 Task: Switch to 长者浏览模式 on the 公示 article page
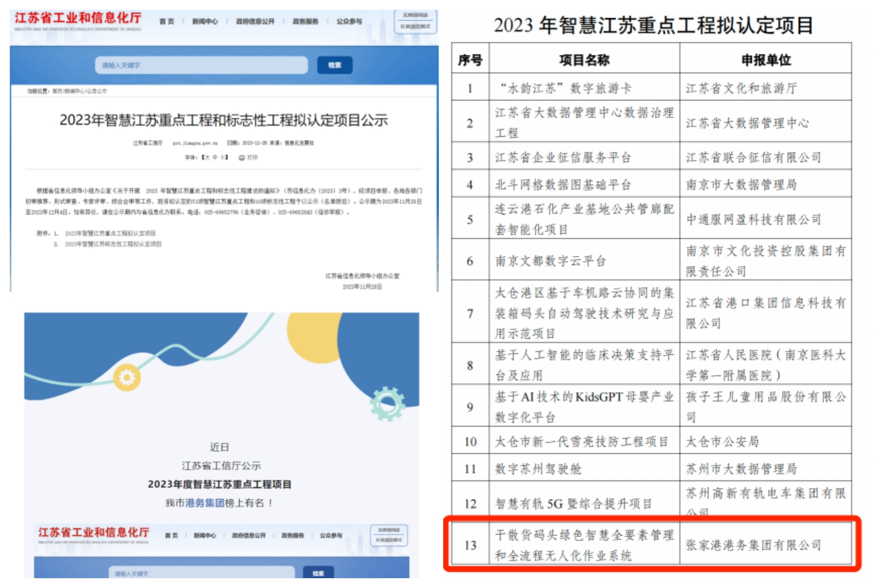pyautogui.click(x=415, y=26)
